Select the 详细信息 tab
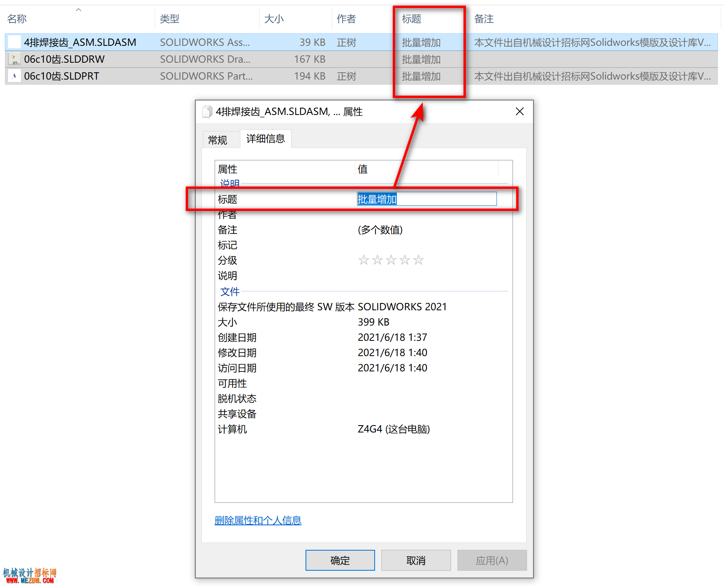The height and width of the screenshot is (588, 724). pyautogui.click(x=266, y=139)
